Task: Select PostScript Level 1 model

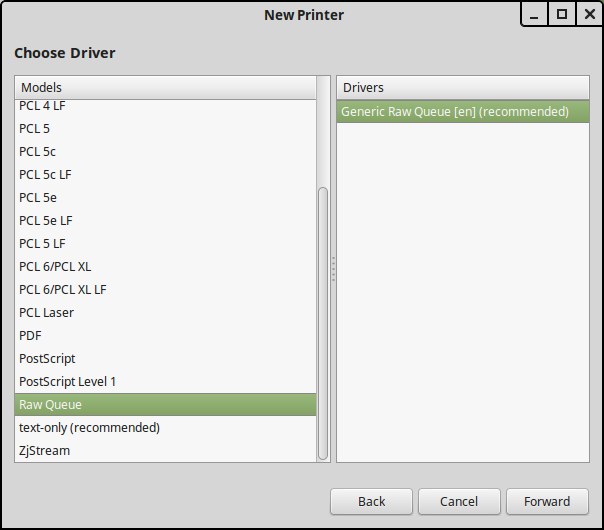Action: click(67, 381)
